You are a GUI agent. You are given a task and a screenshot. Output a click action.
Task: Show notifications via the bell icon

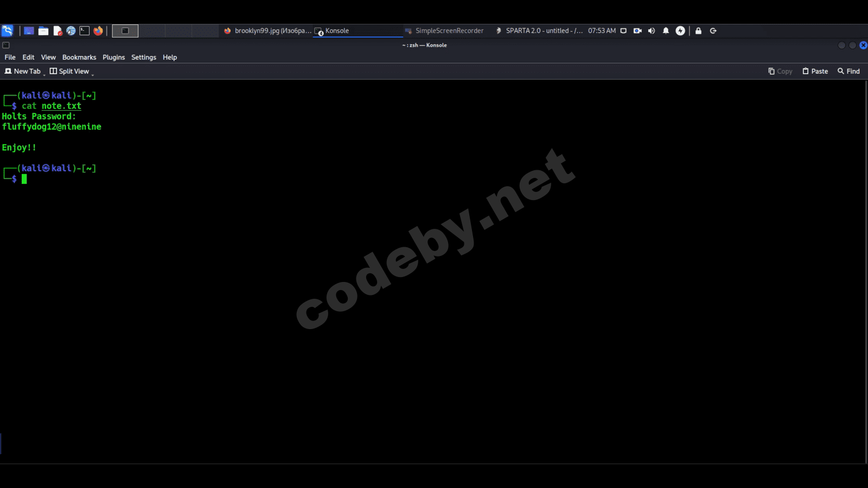click(x=666, y=31)
